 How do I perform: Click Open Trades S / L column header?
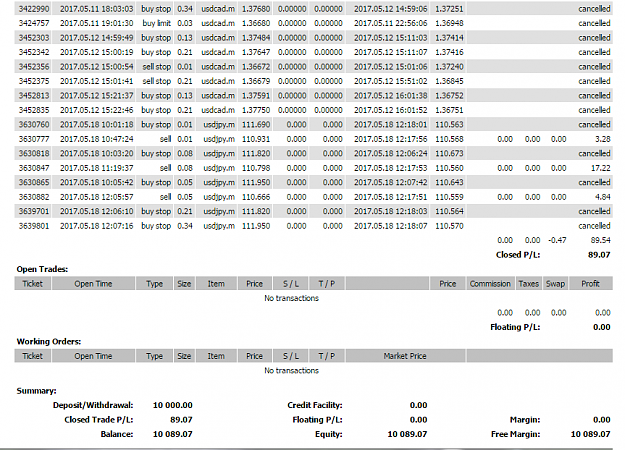tap(291, 284)
